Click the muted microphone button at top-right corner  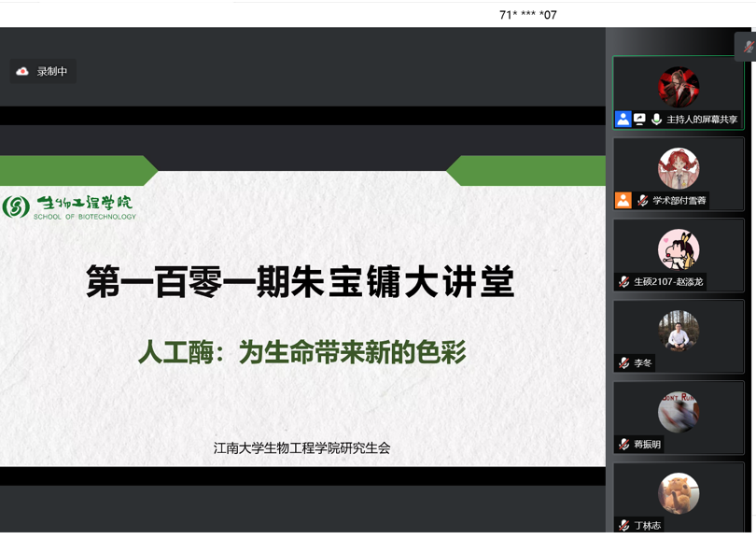pyautogui.click(x=748, y=46)
